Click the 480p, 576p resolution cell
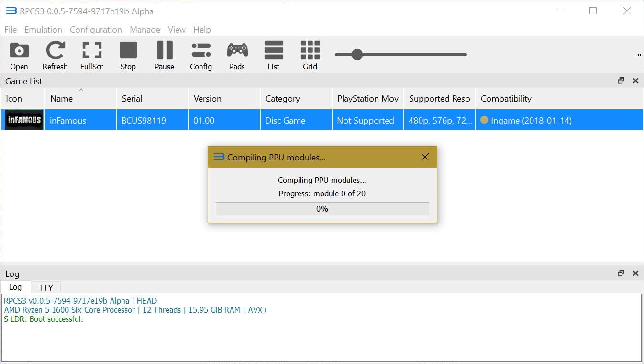Image resolution: width=644 pixels, height=364 pixels. pos(440,120)
